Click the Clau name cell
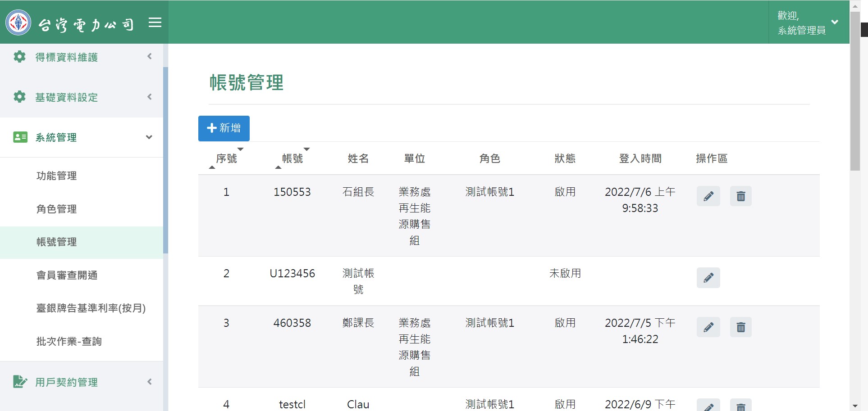The image size is (868, 411). coord(358,405)
